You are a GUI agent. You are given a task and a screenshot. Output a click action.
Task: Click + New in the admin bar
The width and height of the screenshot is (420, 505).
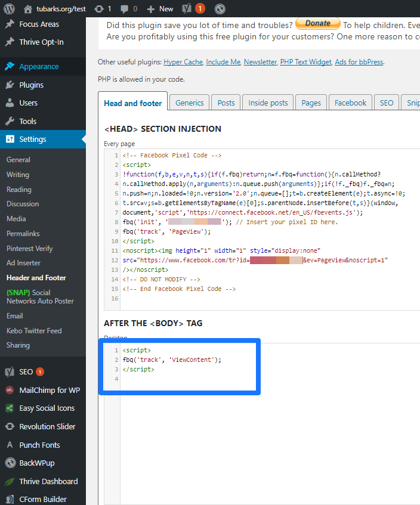(160, 9)
